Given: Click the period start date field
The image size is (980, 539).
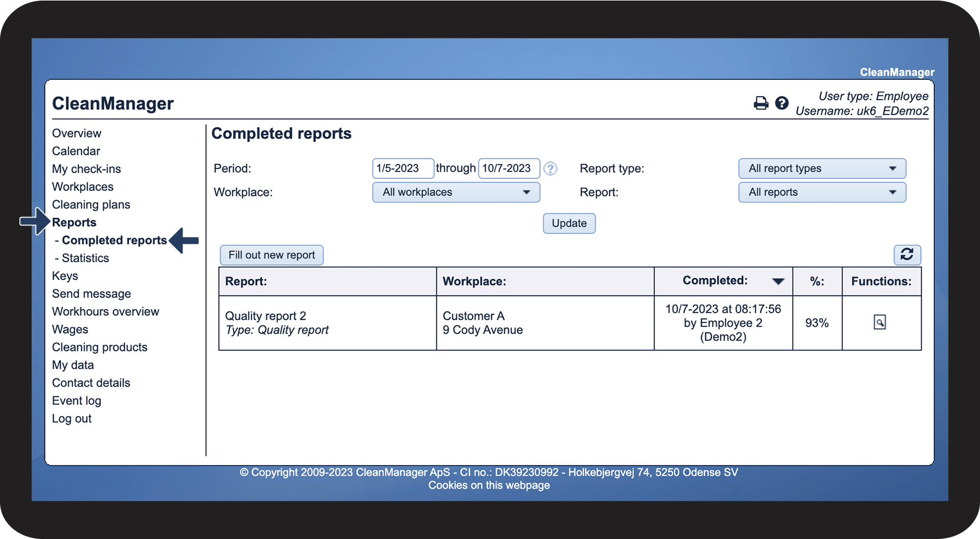Looking at the screenshot, I should tap(402, 169).
